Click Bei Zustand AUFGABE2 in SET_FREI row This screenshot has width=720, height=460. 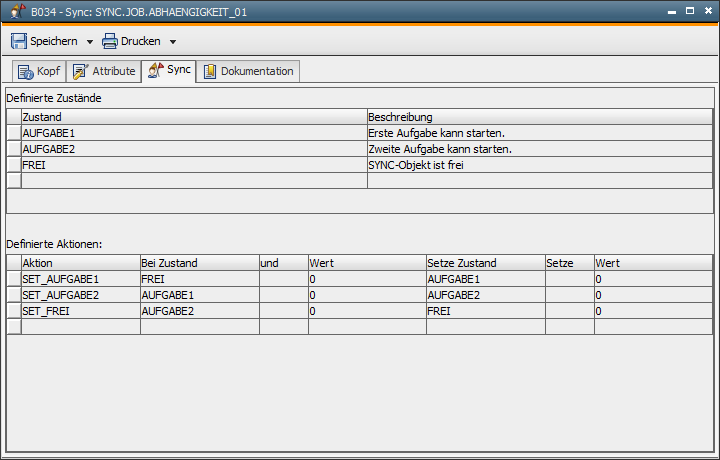pos(200,311)
